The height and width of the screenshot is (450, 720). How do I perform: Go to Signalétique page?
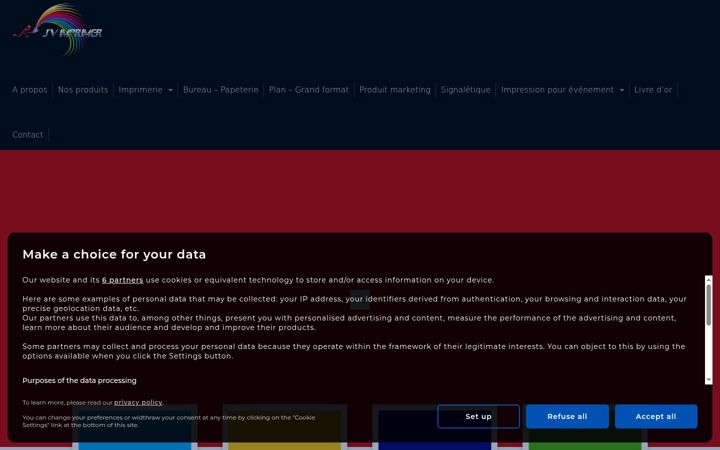point(466,90)
